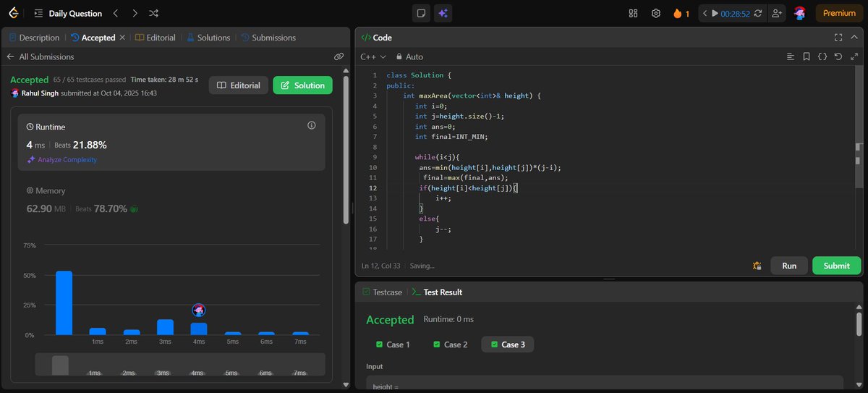Viewport: 868px width, 393px height.
Task: Open the Daily Question problem list
Action: point(67,13)
